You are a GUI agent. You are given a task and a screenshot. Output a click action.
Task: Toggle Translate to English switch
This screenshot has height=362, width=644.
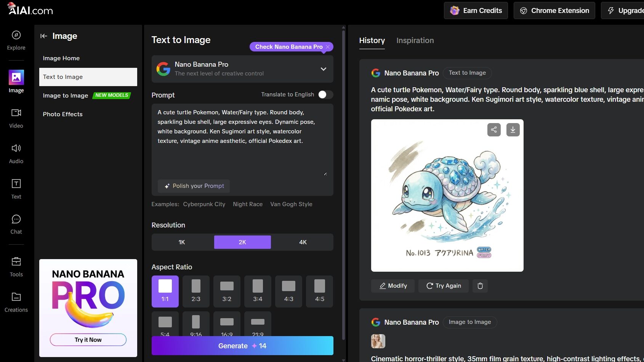coord(325,95)
